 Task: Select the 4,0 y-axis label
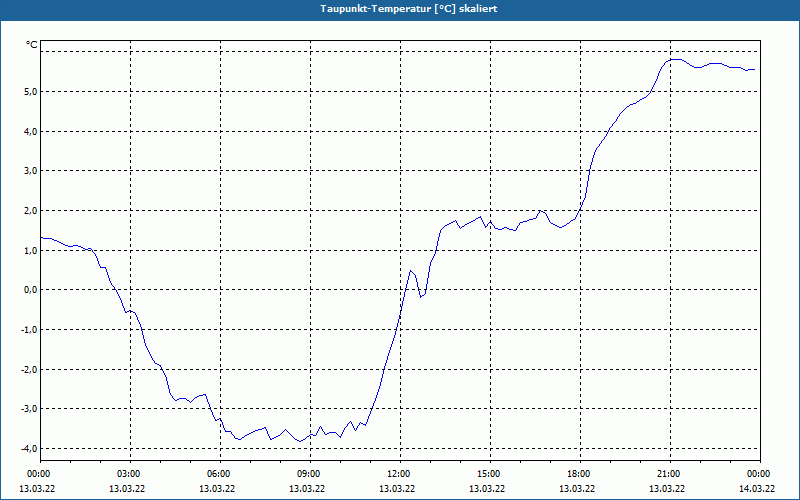pyautogui.click(x=30, y=132)
